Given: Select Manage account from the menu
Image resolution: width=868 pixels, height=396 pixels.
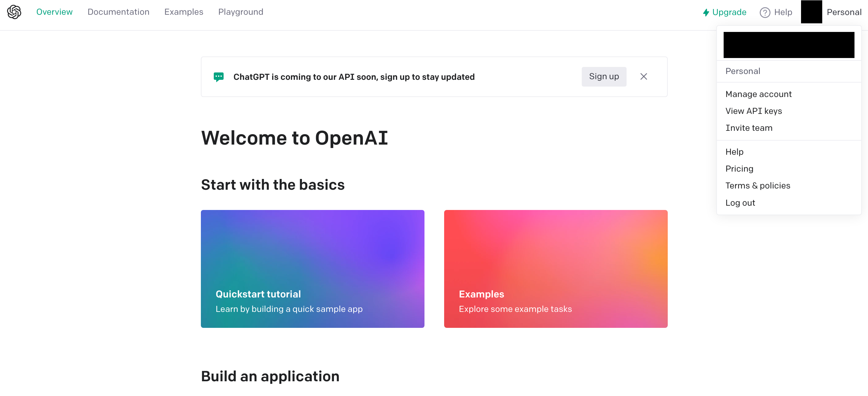Looking at the screenshot, I should pos(758,94).
